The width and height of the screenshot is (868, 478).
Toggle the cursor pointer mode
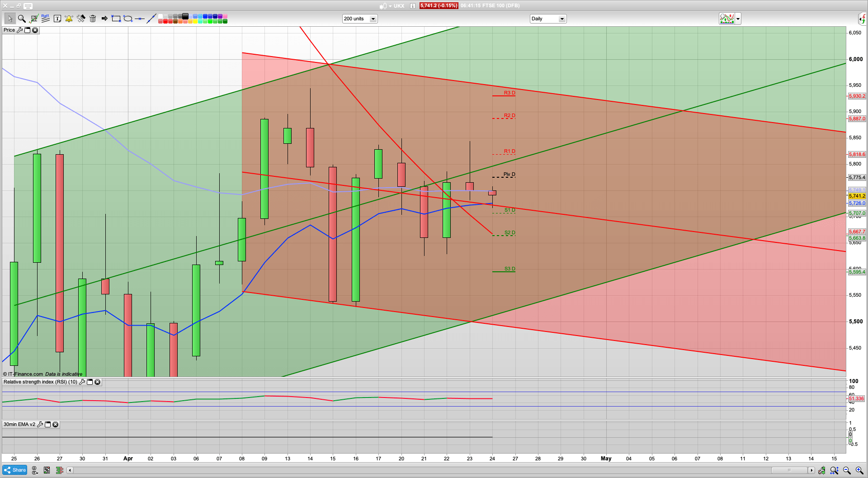tap(9, 19)
